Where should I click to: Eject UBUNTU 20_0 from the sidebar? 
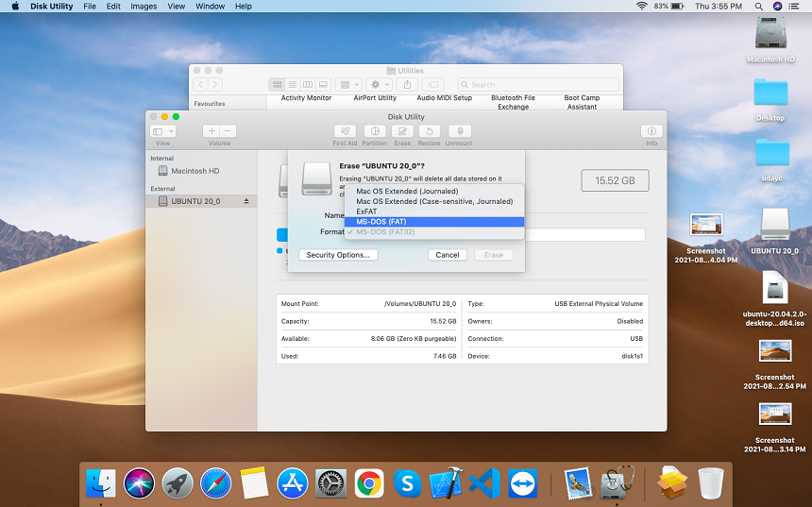click(246, 201)
